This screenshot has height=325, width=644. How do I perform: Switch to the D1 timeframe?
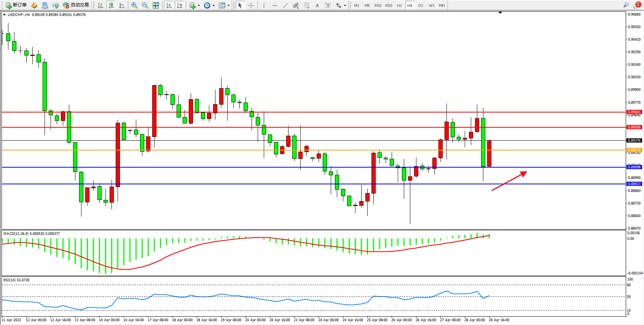coord(421,5)
